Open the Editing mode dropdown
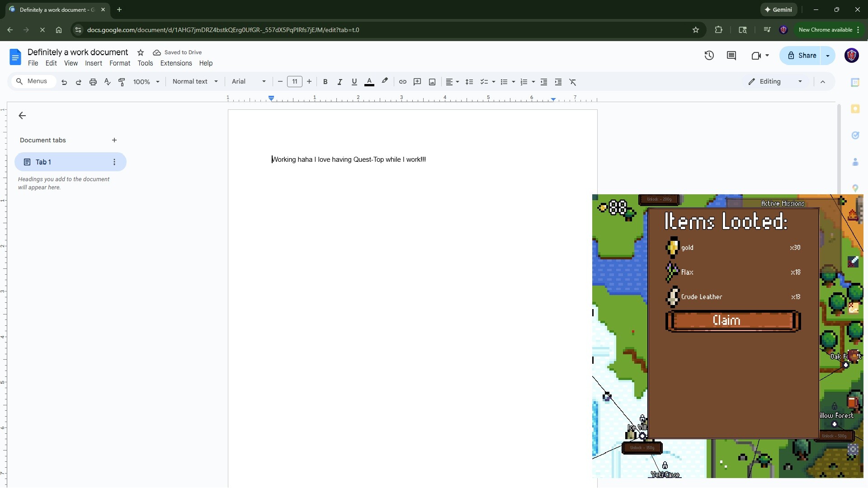The width and height of the screenshot is (868, 488). [x=774, y=82]
